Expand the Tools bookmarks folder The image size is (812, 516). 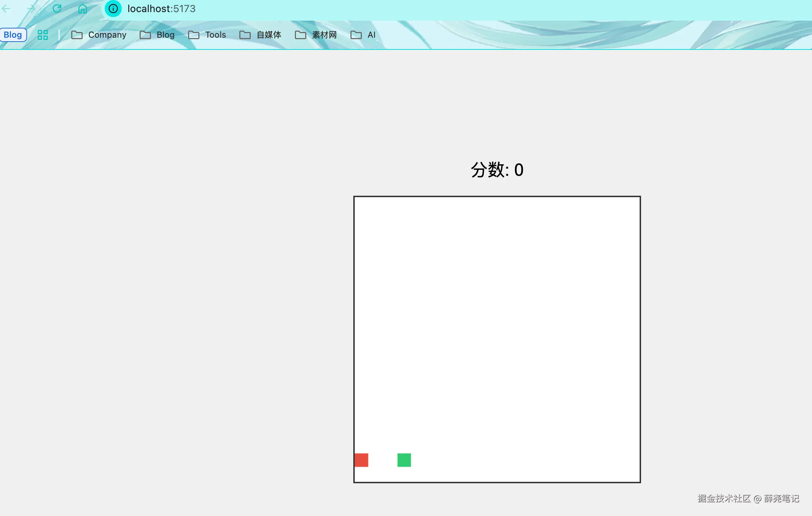(215, 35)
